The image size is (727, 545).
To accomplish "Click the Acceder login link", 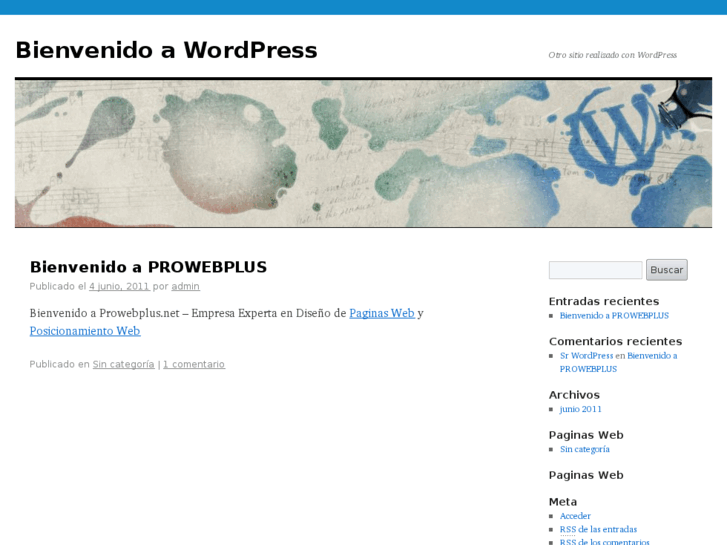I will (575, 516).
